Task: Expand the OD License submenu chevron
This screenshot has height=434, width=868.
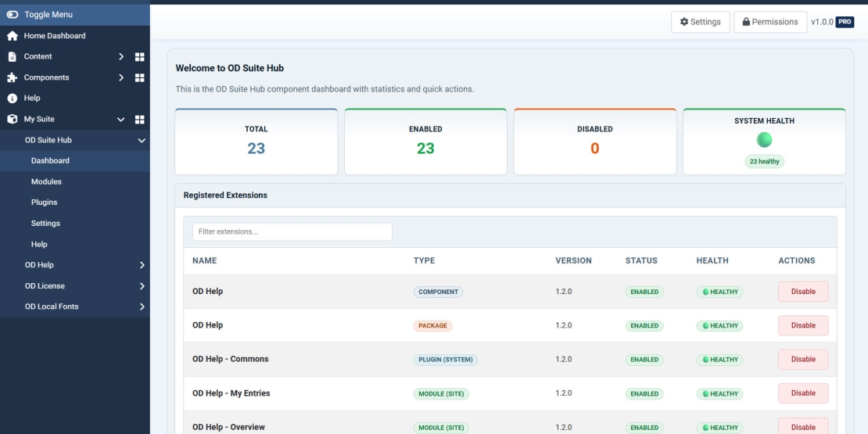Action: 142,286
